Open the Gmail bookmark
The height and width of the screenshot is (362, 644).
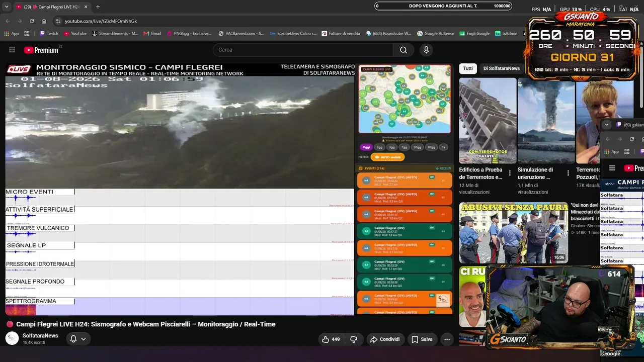[x=152, y=34]
